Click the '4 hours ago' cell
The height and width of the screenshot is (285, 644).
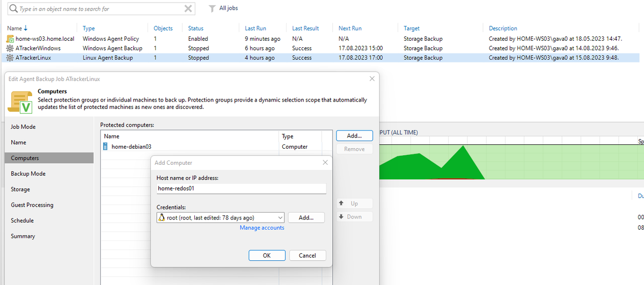260,58
